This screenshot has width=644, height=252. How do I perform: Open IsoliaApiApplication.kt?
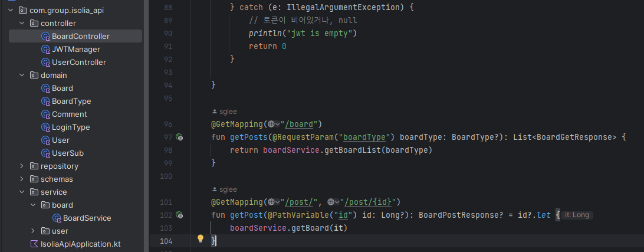click(x=80, y=244)
